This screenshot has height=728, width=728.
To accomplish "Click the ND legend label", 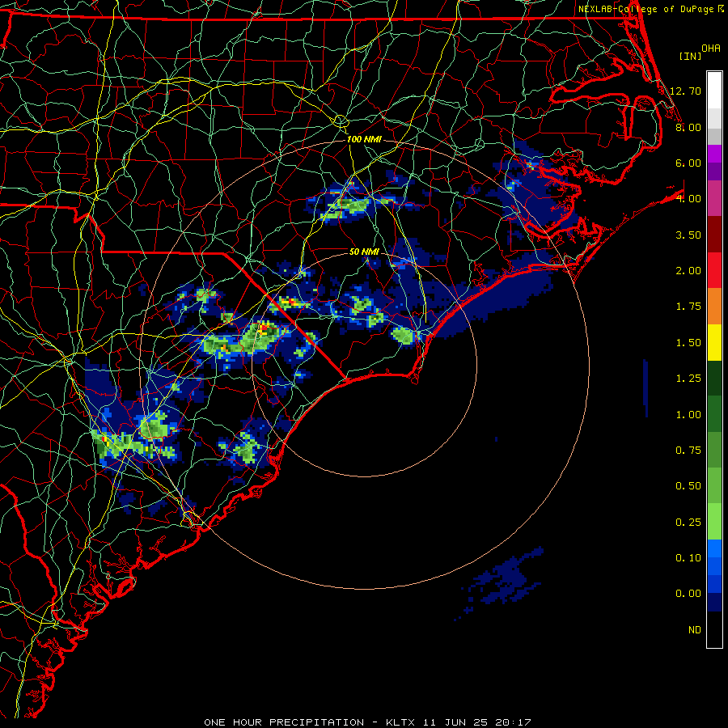I will pos(695,630).
